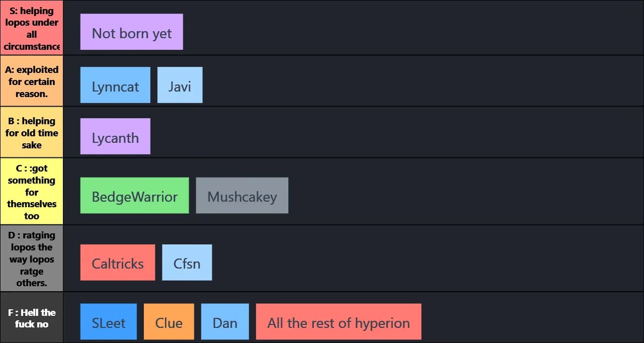Click the red S tier label
Image resolution: width=644 pixels, height=343 pixels.
32,28
